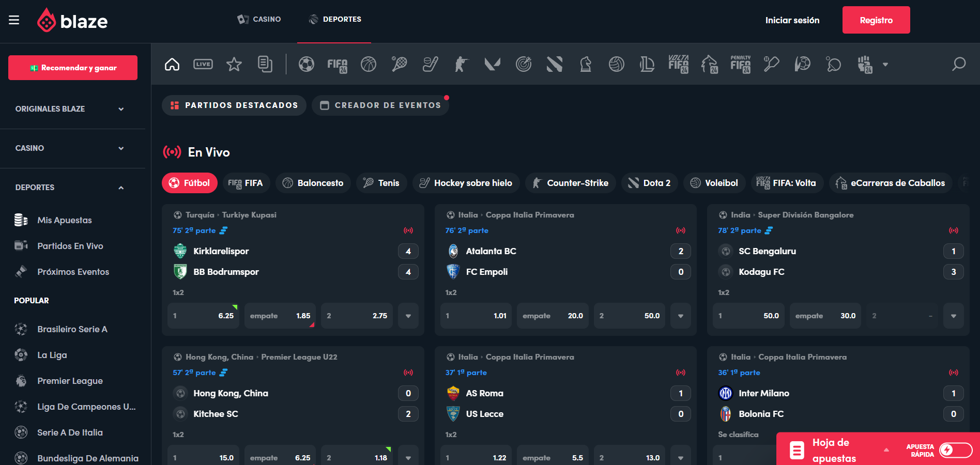Image resolution: width=980 pixels, height=465 pixels.
Task: Click the Blaze logo
Action: [x=72, y=21]
